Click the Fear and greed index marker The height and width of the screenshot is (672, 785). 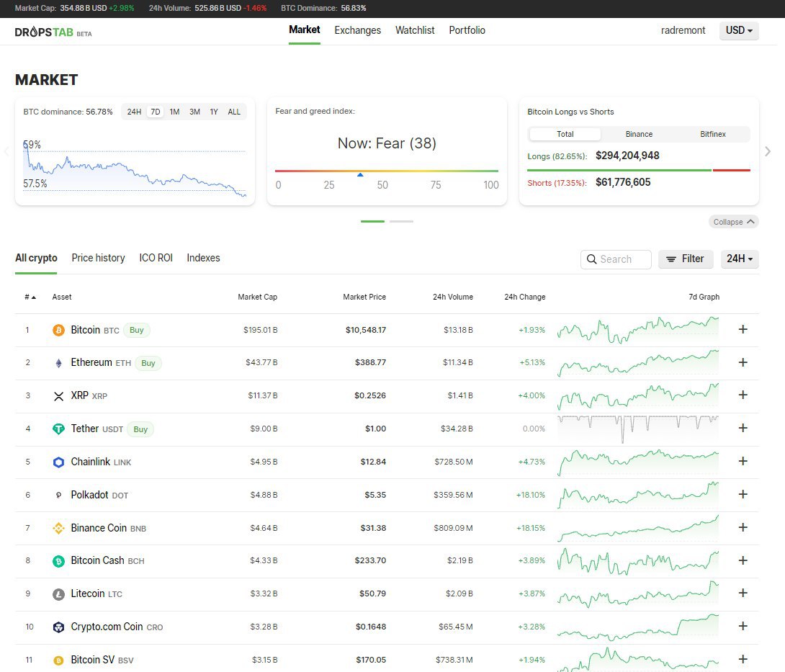tap(360, 174)
